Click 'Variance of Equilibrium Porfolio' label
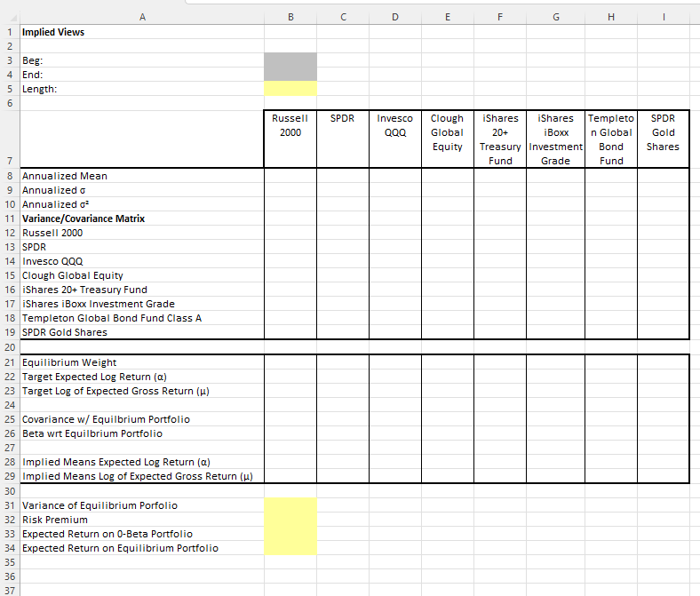The image size is (700, 596). (142, 505)
